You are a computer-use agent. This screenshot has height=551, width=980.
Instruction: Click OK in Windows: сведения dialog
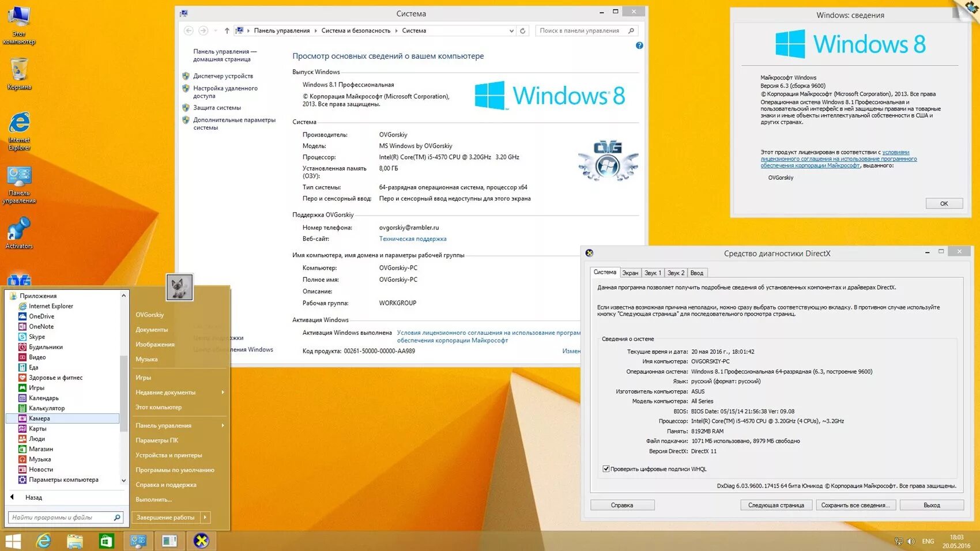[x=944, y=203]
